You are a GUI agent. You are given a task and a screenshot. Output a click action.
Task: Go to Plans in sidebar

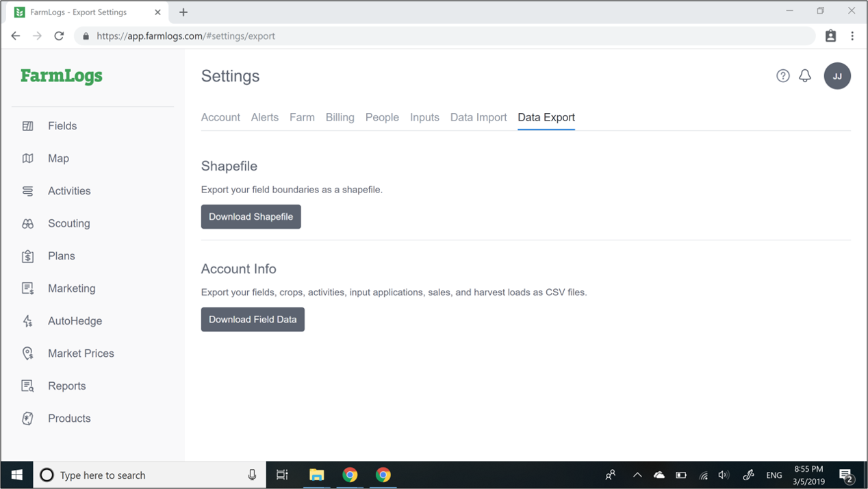pos(62,256)
